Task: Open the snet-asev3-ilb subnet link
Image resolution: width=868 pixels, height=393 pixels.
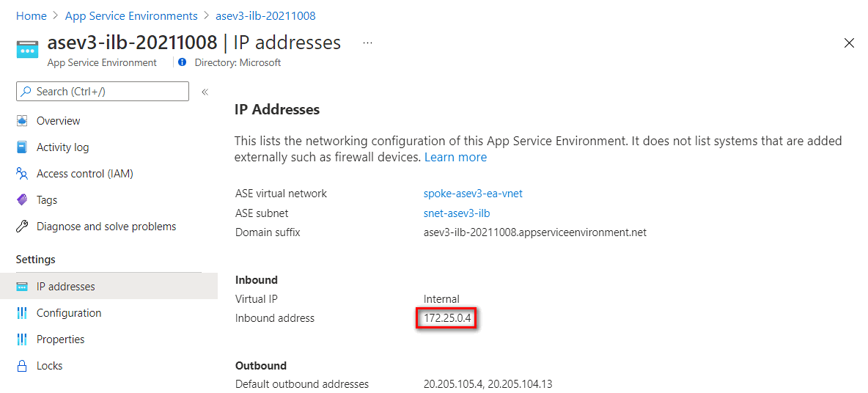Action: (457, 213)
